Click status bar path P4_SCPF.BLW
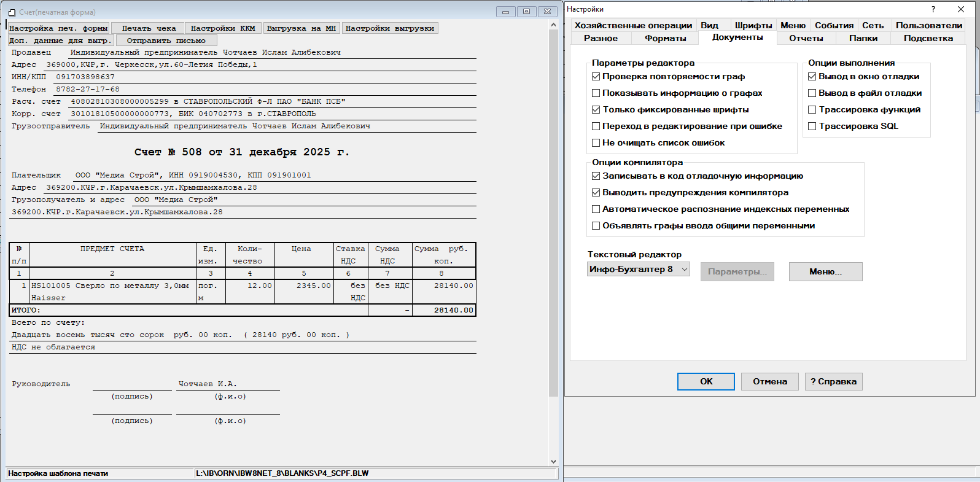980x482 pixels. [282, 473]
